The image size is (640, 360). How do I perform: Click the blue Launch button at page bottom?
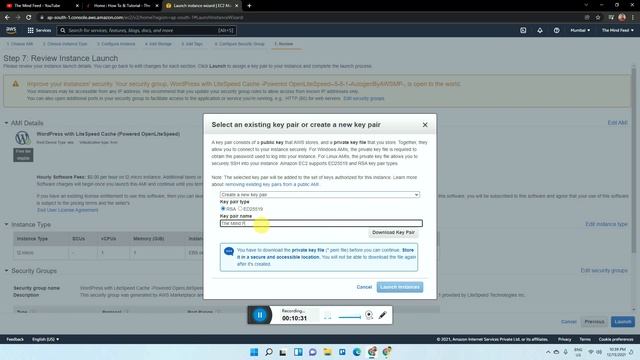pyautogui.click(x=623, y=322)
